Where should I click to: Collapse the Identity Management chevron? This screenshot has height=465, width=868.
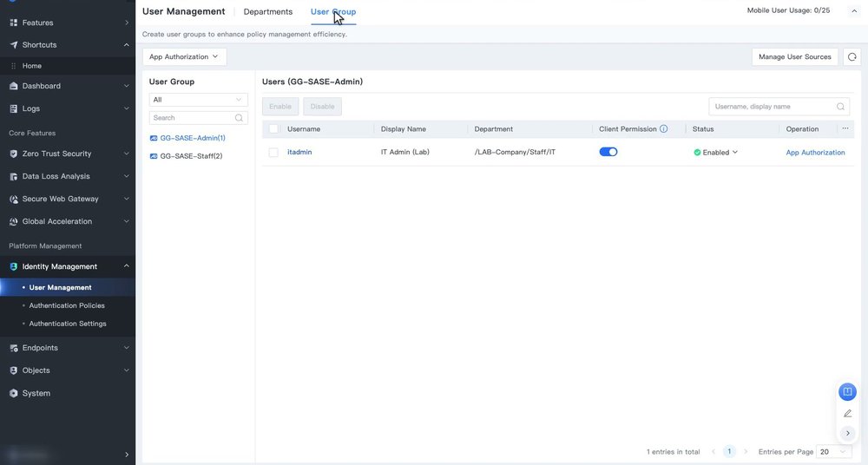[x=126, y=266]
